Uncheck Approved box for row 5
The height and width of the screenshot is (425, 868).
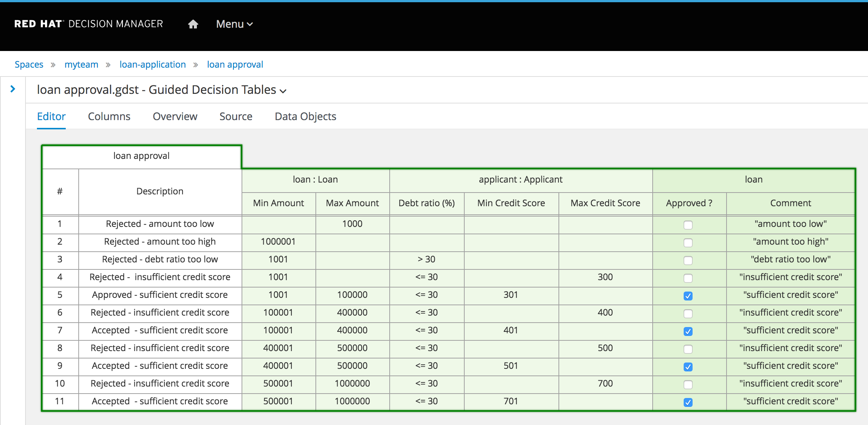point(688,296)
